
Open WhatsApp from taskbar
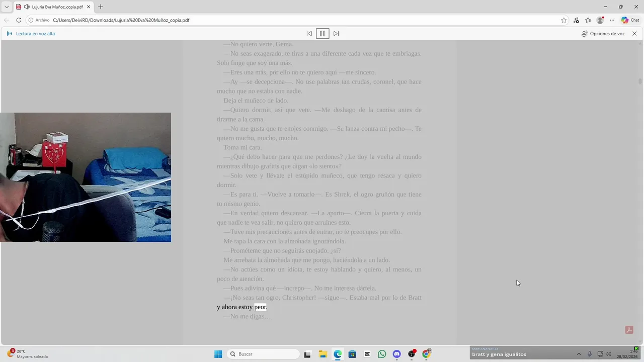382,354
